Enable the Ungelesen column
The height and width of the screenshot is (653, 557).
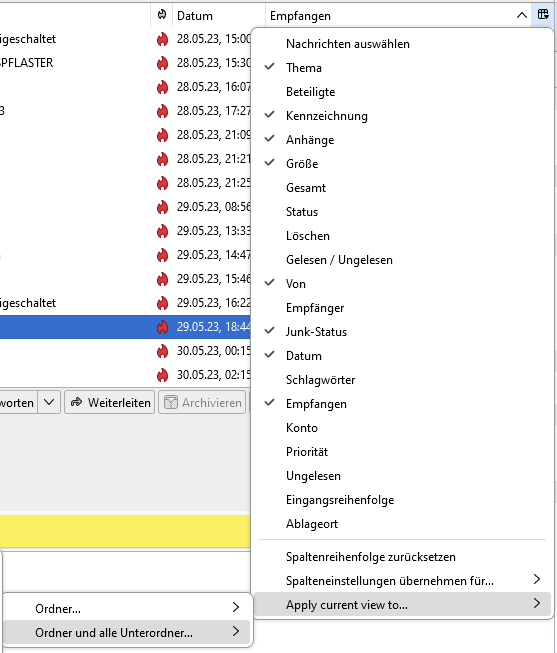402,476
